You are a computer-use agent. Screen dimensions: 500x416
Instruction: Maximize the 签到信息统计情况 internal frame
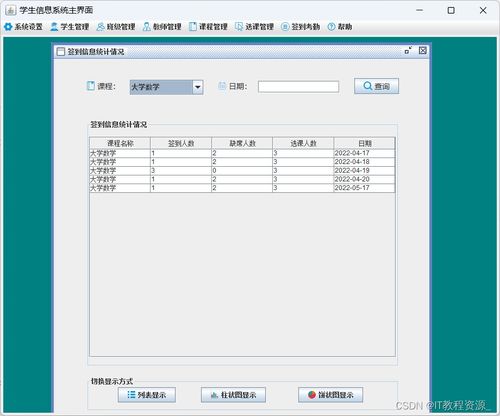(408, 51)
